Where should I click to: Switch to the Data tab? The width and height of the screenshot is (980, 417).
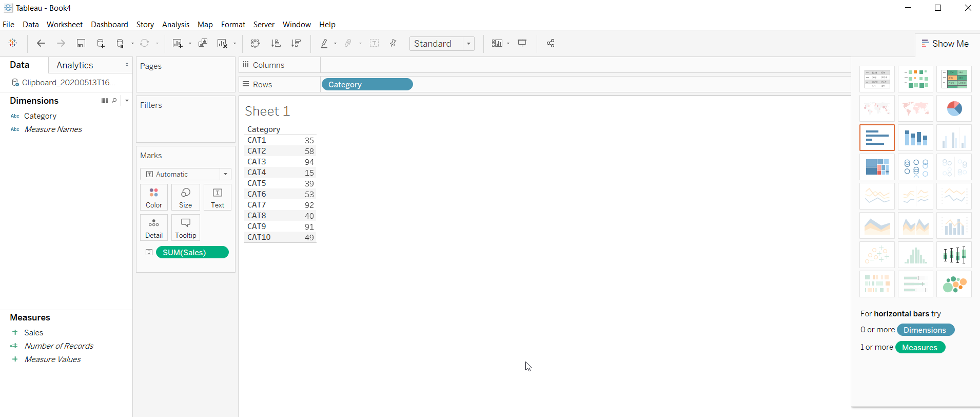click(19, 65)
